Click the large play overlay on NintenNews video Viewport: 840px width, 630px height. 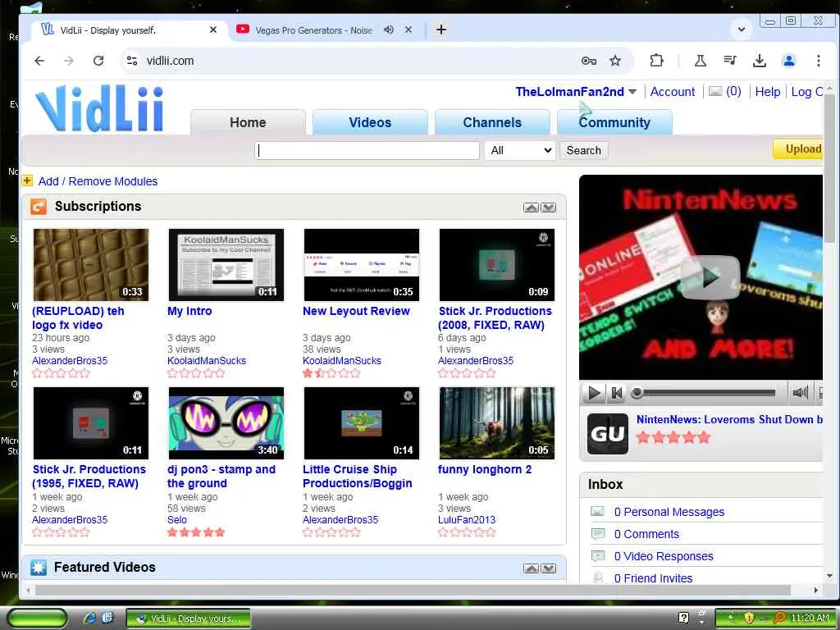[710, 277]
